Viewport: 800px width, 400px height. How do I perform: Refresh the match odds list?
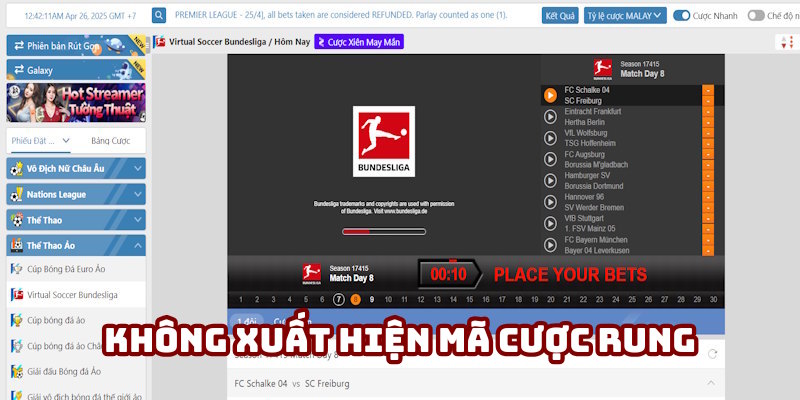(x=713, y=354)
